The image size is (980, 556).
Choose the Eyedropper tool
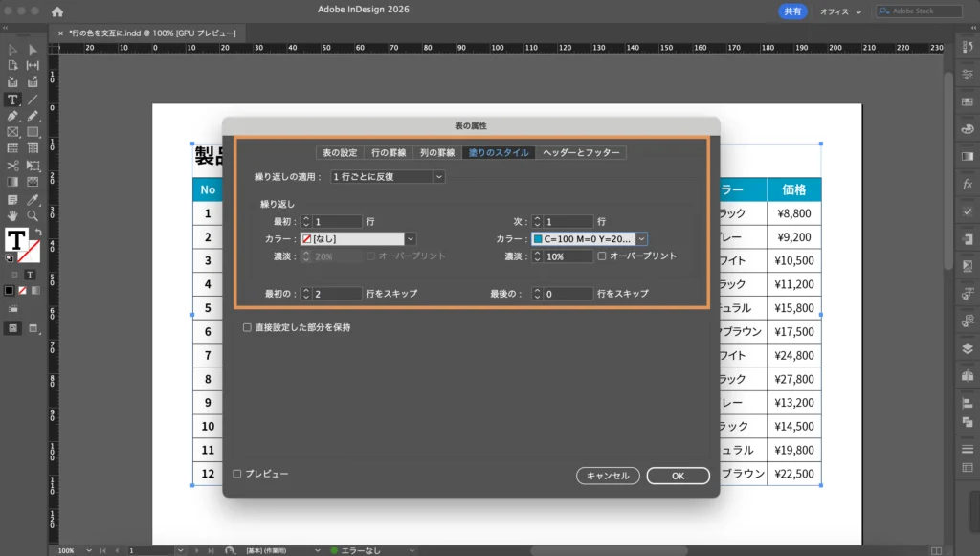pyautogui.click(x=33, y=199)
